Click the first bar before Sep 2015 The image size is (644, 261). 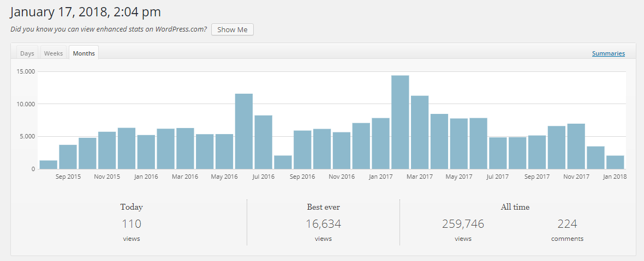click(49, 165)
